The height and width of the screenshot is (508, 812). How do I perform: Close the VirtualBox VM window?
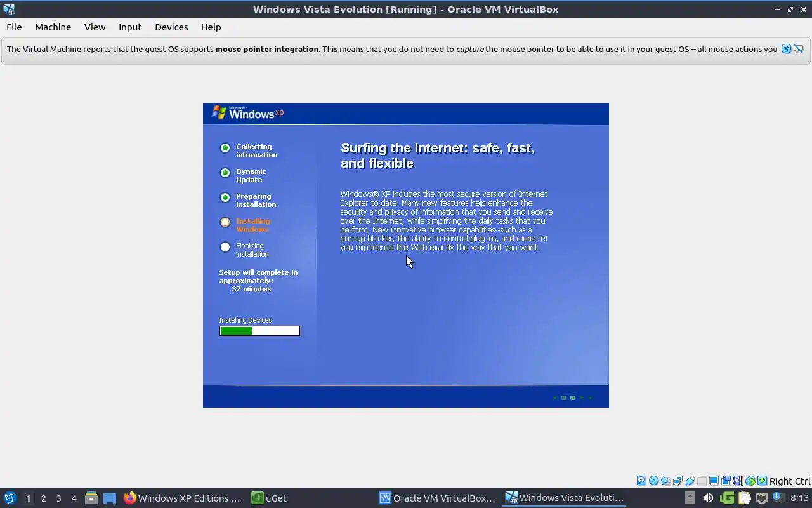[x=802, y=9]
